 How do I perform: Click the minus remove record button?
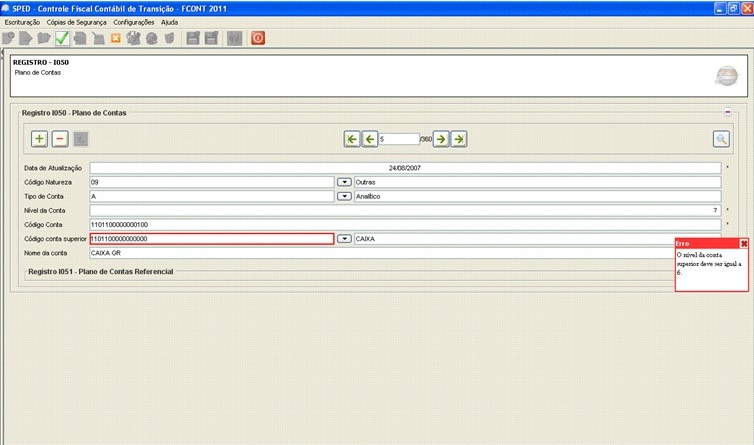click(x=60, y=139)
